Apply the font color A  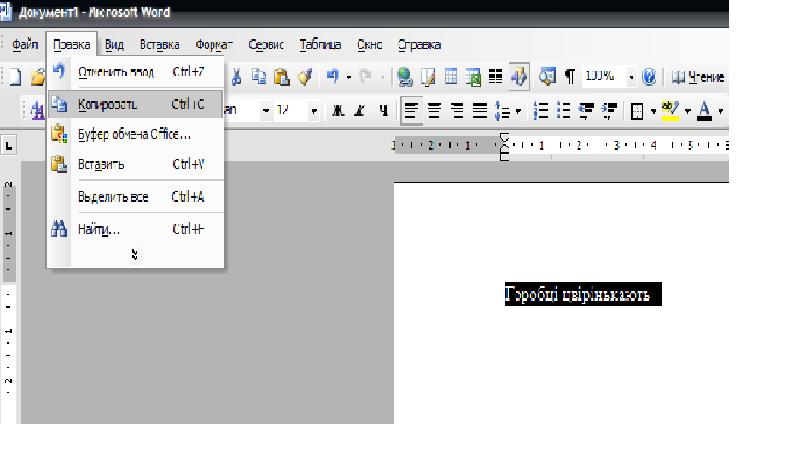[704, 110]
